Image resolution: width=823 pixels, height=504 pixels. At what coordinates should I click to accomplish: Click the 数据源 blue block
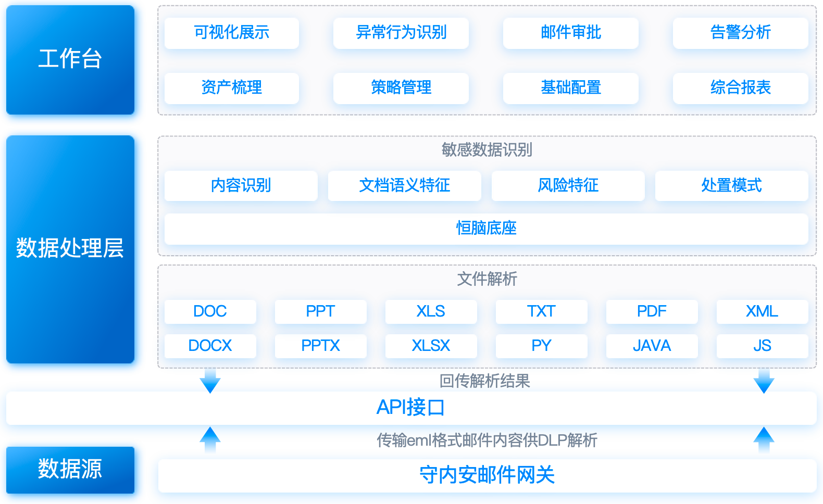click(70, 470)
